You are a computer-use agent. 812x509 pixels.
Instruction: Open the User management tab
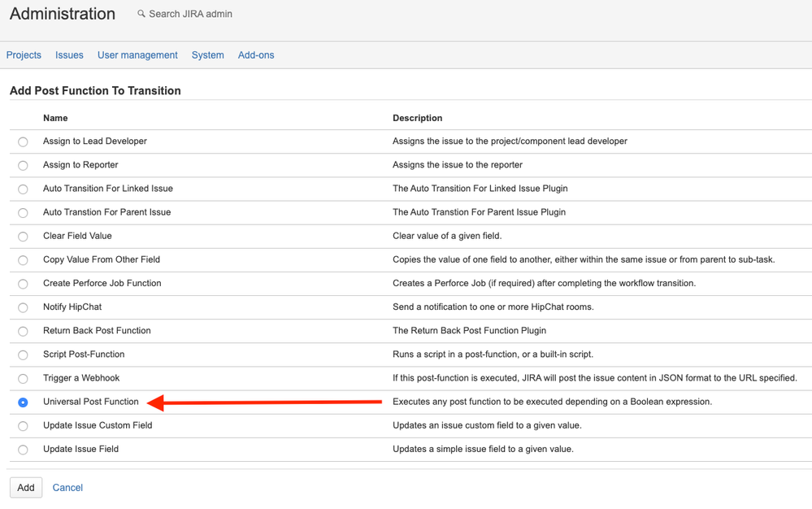click(x=137, y=55)
